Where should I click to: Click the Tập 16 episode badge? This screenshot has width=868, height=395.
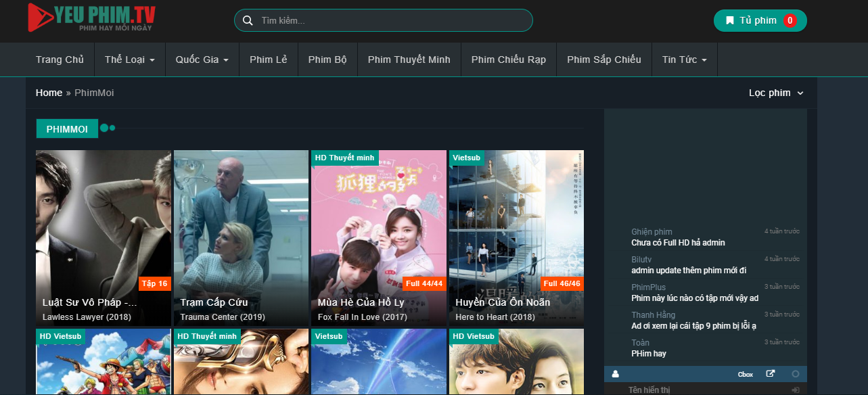point(155,283)
